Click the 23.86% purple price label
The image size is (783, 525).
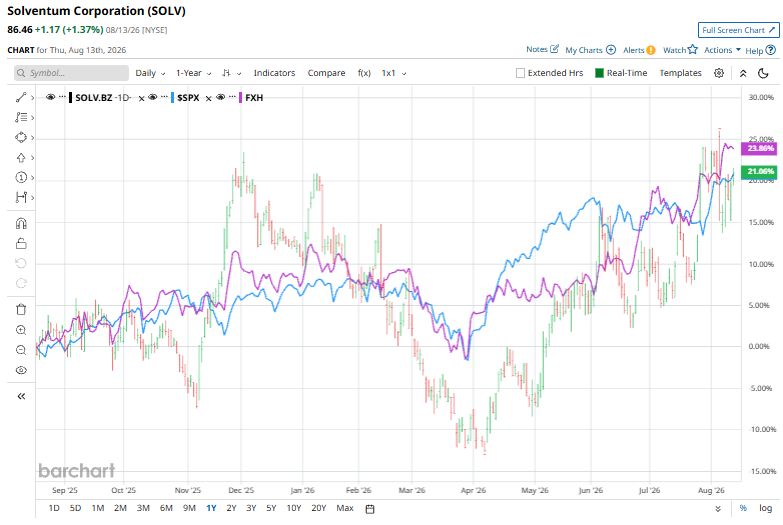tap(760, 148)
